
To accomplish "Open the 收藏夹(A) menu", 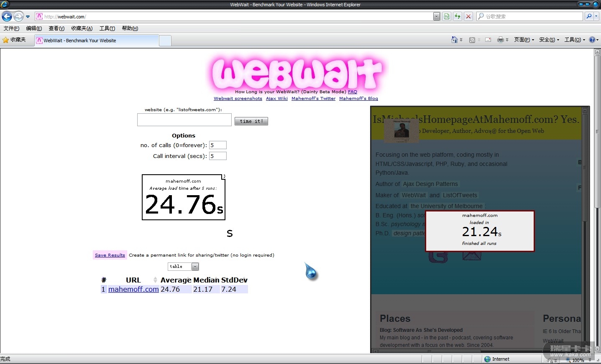I will [82, 28].
